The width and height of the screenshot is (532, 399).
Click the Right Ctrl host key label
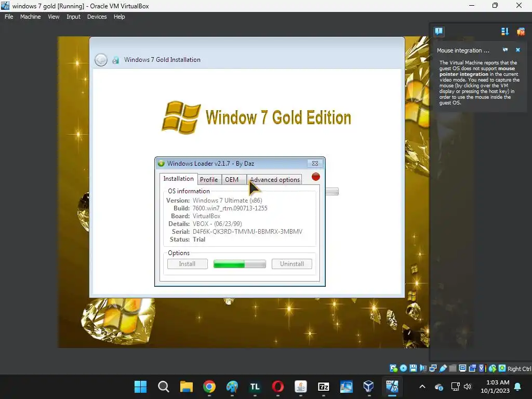click(x=519, y=368)
